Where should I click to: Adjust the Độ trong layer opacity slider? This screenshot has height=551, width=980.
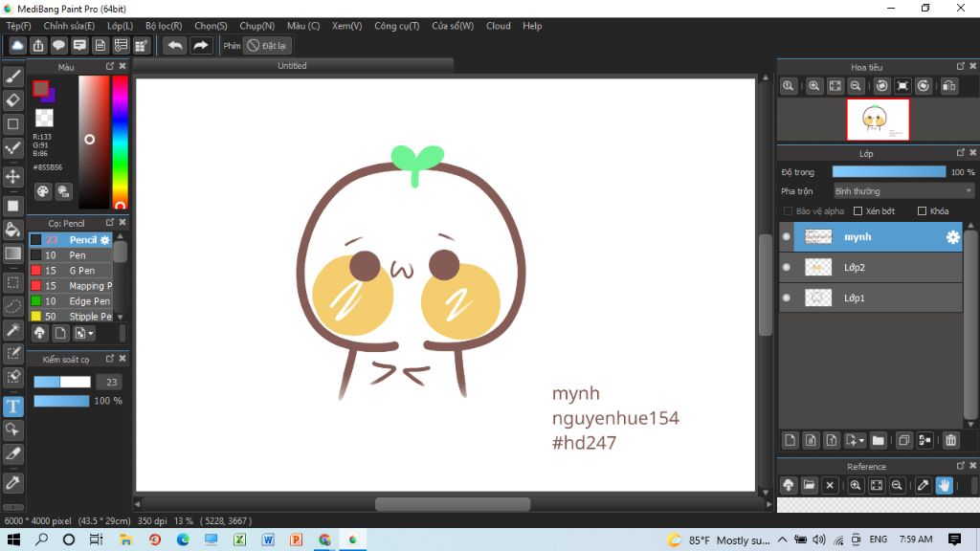(889, 172)
